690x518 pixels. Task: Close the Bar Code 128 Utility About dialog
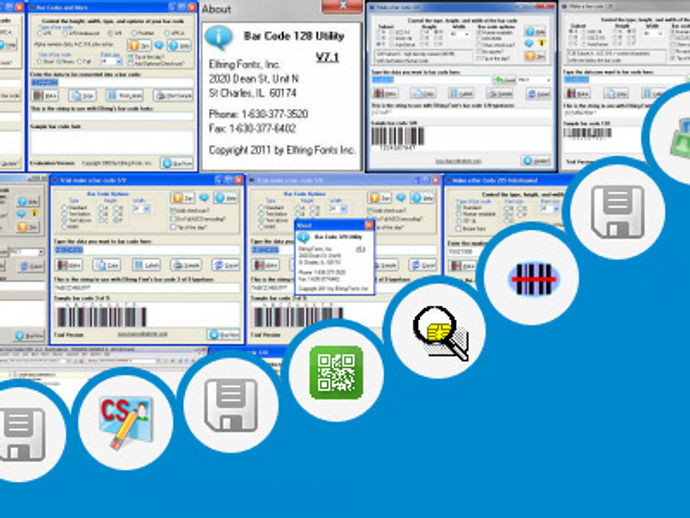click(x=342, y=6)
